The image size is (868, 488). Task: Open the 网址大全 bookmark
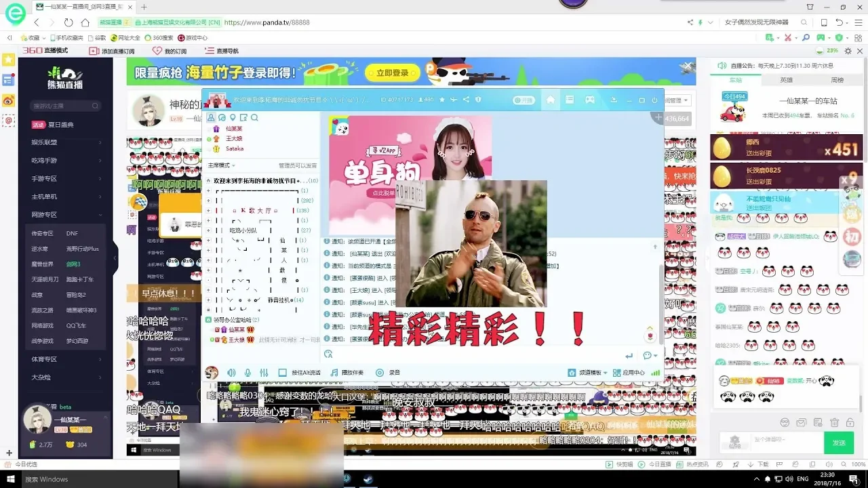click(x=125, y=38)
